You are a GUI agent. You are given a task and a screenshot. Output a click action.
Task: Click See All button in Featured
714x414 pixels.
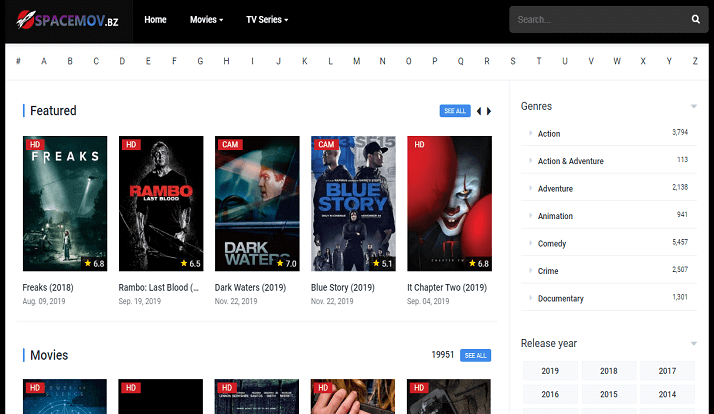[x=454, y=111]
